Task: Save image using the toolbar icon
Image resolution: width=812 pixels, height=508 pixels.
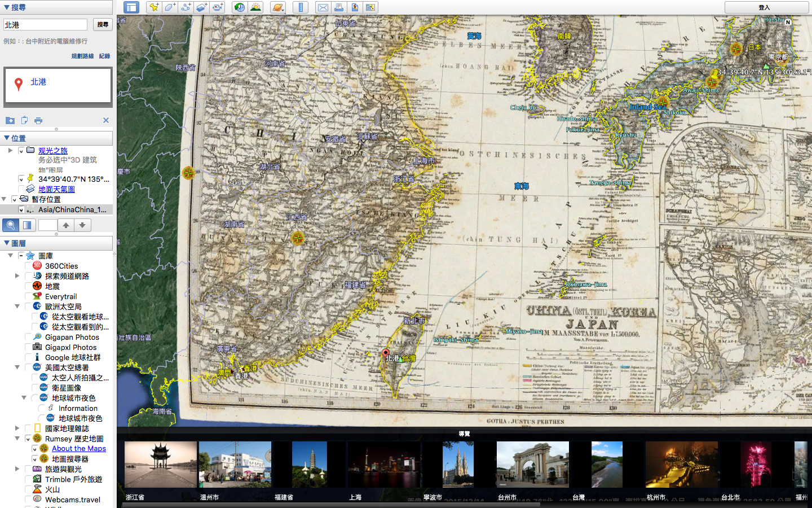Action: [x=355, y=7]
